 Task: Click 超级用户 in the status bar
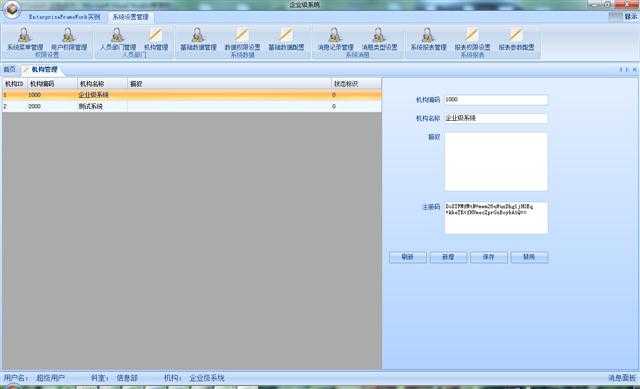tap(50, 378)
